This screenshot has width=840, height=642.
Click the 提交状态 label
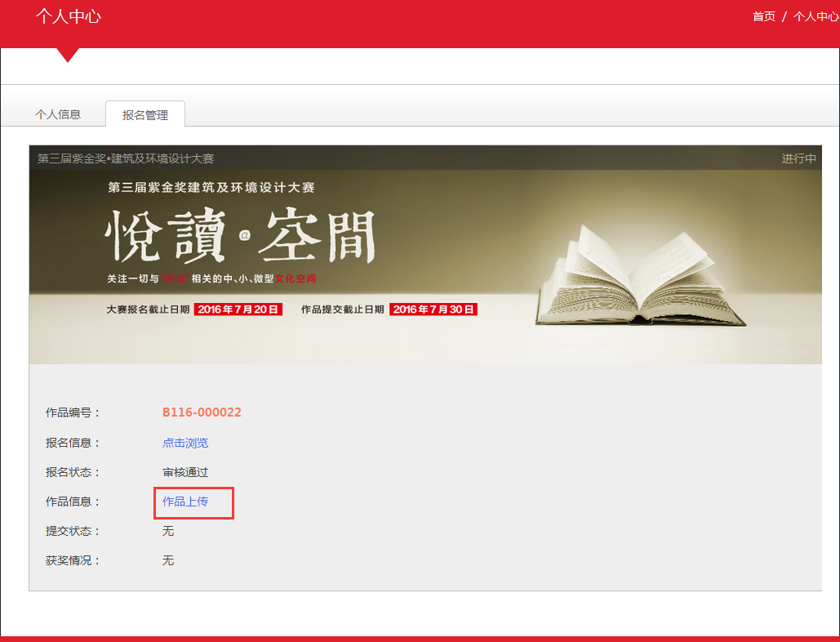[x=73, y=531]
